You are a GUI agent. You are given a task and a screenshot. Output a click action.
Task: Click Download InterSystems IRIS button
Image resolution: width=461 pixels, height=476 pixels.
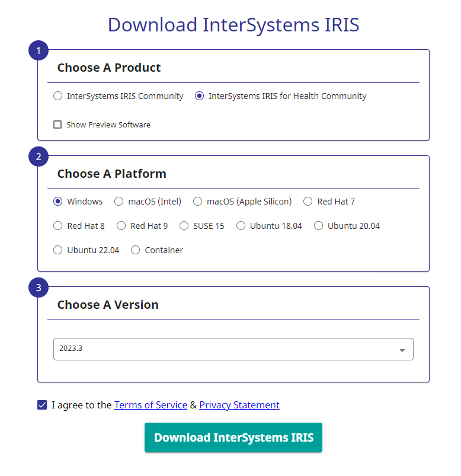pos(233,437)
